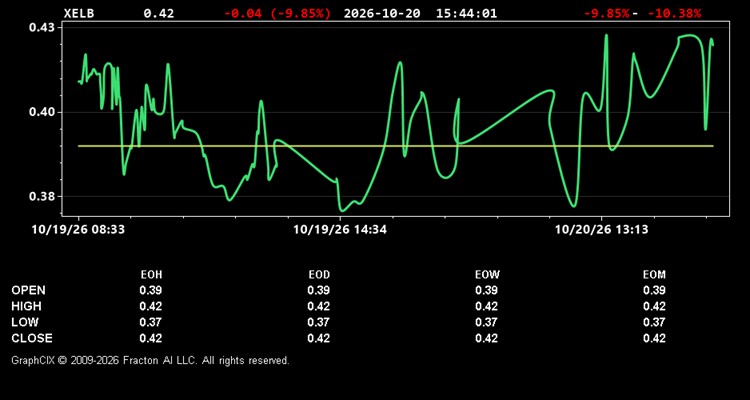Click the -10.38% range value
750x400 pixels.
tap(674, 13)
